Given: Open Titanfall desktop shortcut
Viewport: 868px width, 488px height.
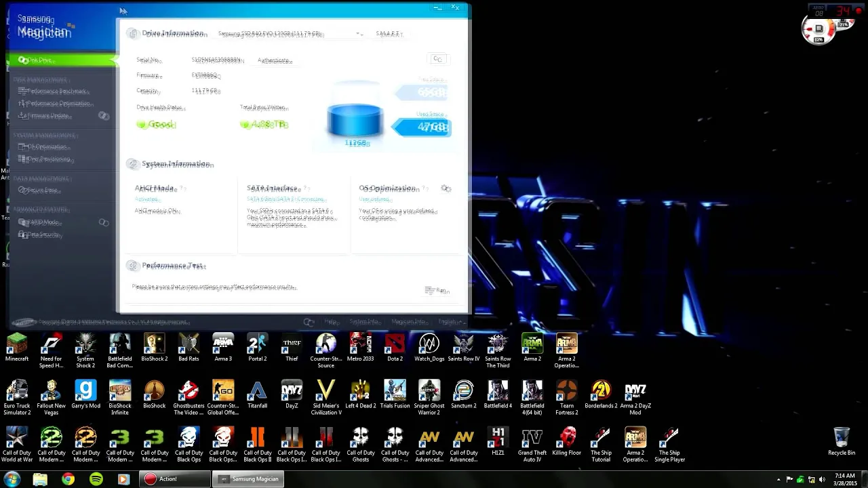Looking at the screenshot, I should coord(257,394).
